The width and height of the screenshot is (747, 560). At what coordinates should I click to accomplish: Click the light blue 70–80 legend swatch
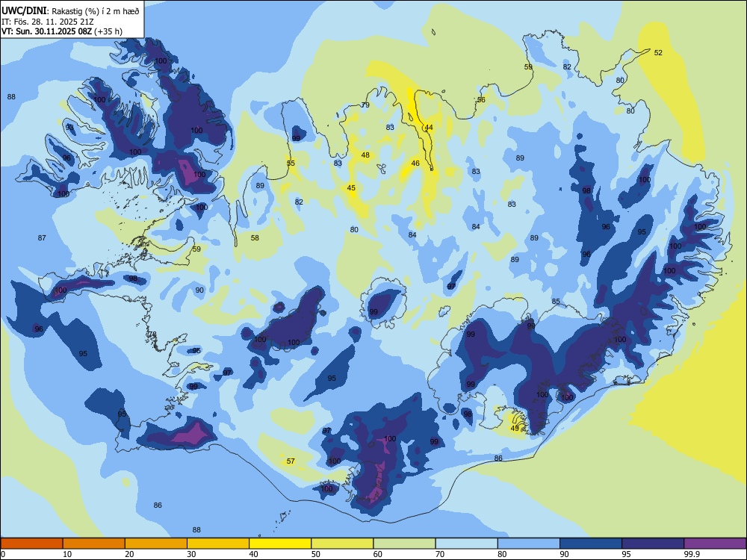pyautogui.click(x=466, y=544)
